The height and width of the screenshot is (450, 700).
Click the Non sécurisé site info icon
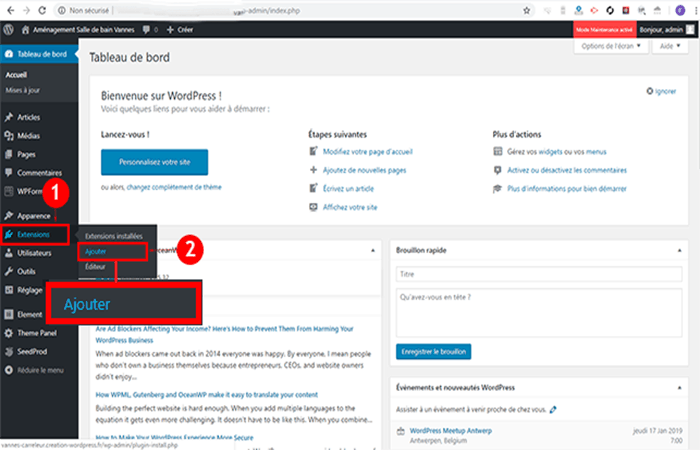point(62,10)
